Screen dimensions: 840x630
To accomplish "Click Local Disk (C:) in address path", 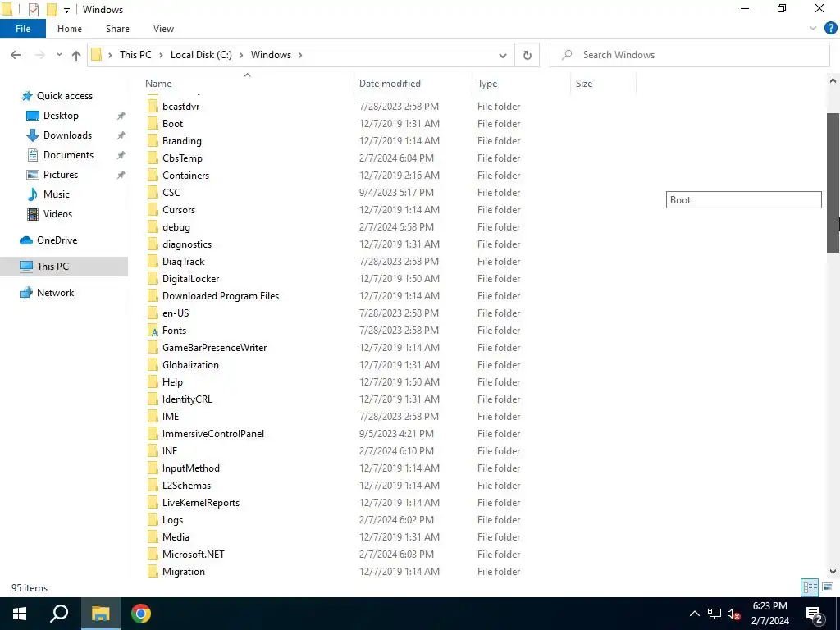I will [201, 55].
